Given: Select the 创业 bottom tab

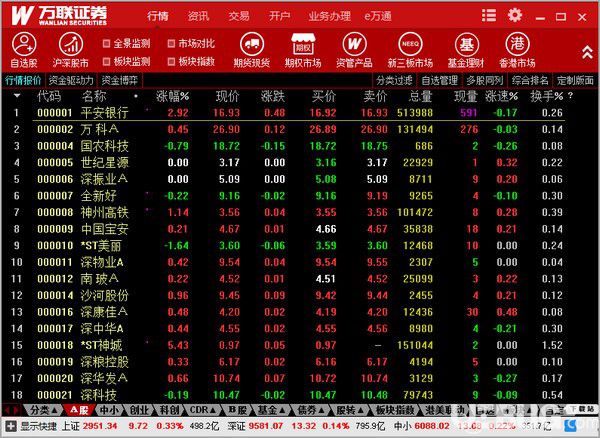Looking at the screenshot, I should (x=139, y=410).
